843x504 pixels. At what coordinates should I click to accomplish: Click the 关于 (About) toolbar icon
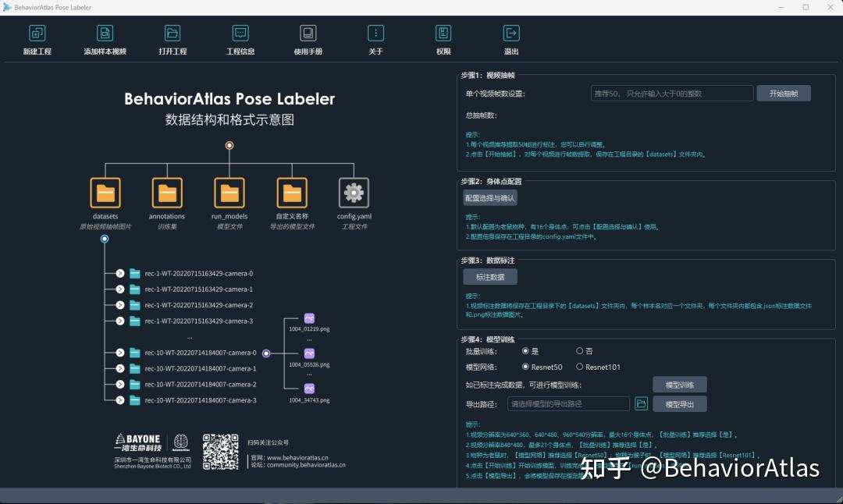coord(375,34)
